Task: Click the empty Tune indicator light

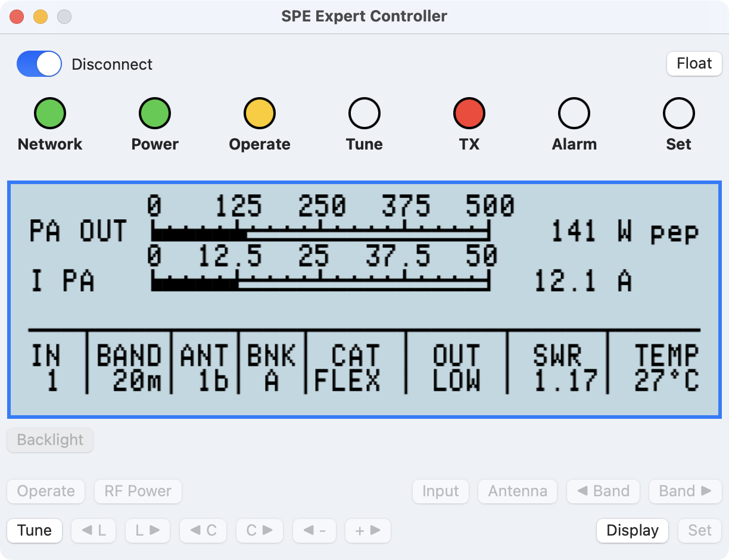Action: click(364, 113)
